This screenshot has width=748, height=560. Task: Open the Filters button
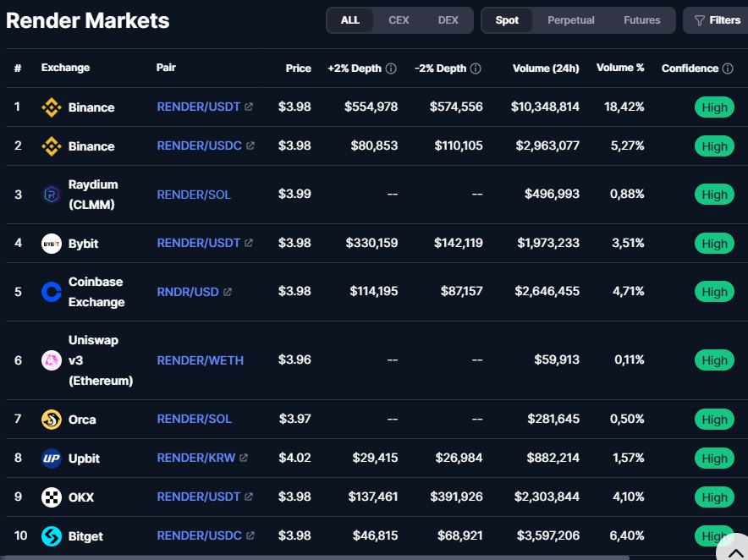(x=717, y=20)
